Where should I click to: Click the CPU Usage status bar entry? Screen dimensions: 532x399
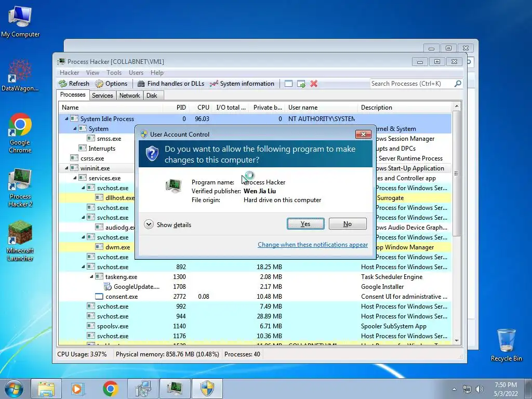point(82,354)
